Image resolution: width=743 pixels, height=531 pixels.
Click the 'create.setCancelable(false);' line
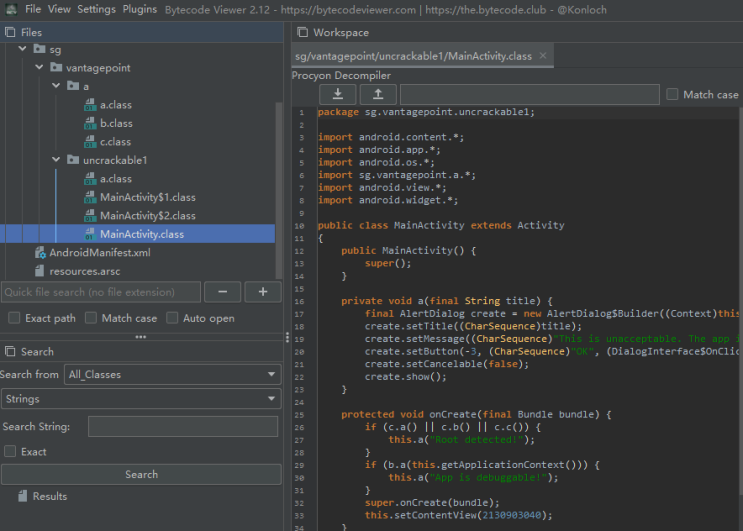[x=446, y=364]
